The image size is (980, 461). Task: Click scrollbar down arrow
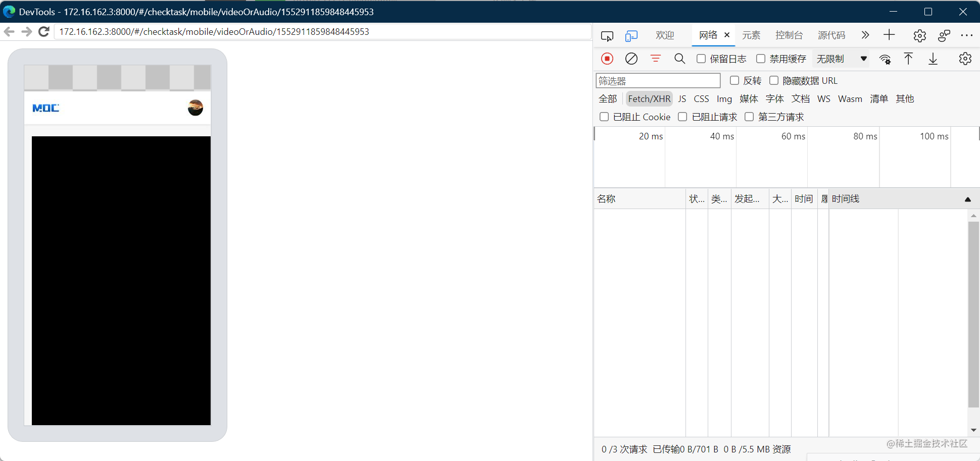click(973, 430)
